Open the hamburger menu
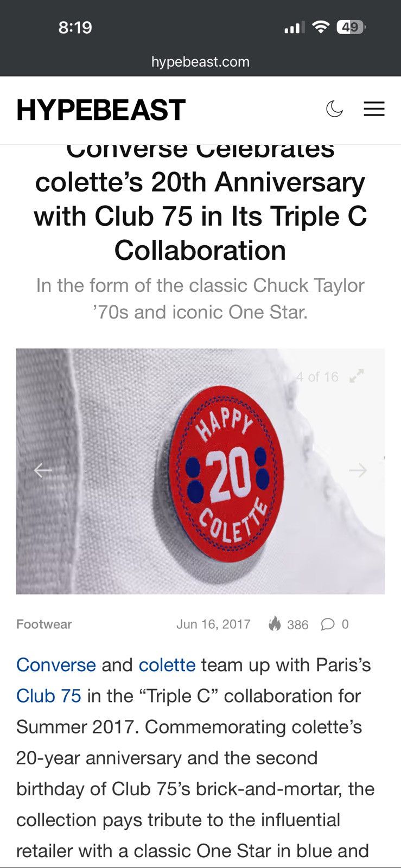This screenshot has height=868, width=401. [374, 109]
